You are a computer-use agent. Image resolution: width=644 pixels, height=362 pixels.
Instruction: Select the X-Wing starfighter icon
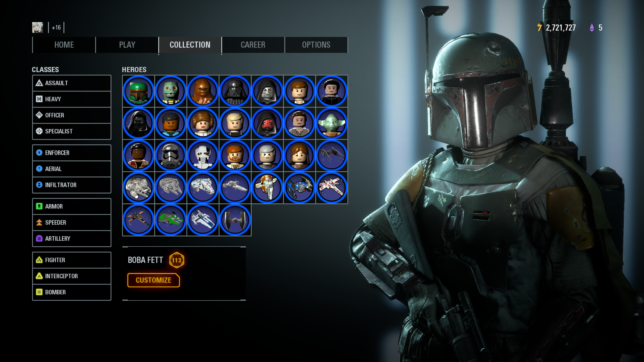point(331,187)
